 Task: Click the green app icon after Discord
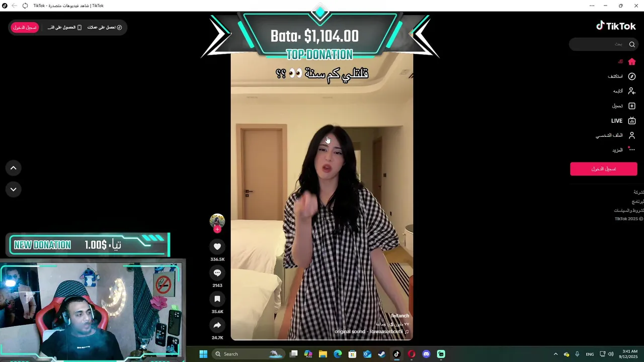pyautogui.click(x=441, y=354)
